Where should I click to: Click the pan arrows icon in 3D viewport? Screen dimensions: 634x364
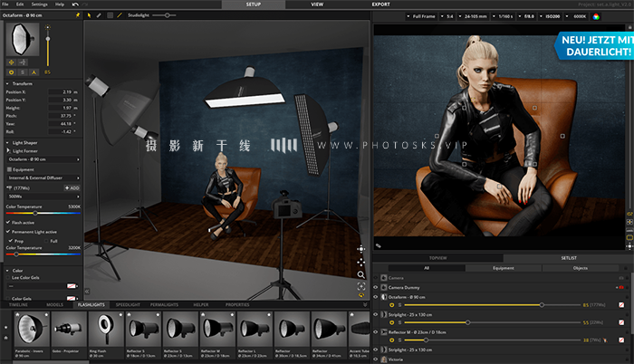[x=361, y=263]
